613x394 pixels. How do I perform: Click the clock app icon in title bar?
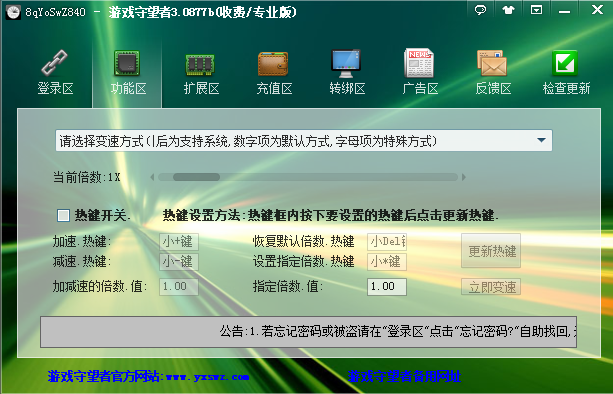(13, 12)
